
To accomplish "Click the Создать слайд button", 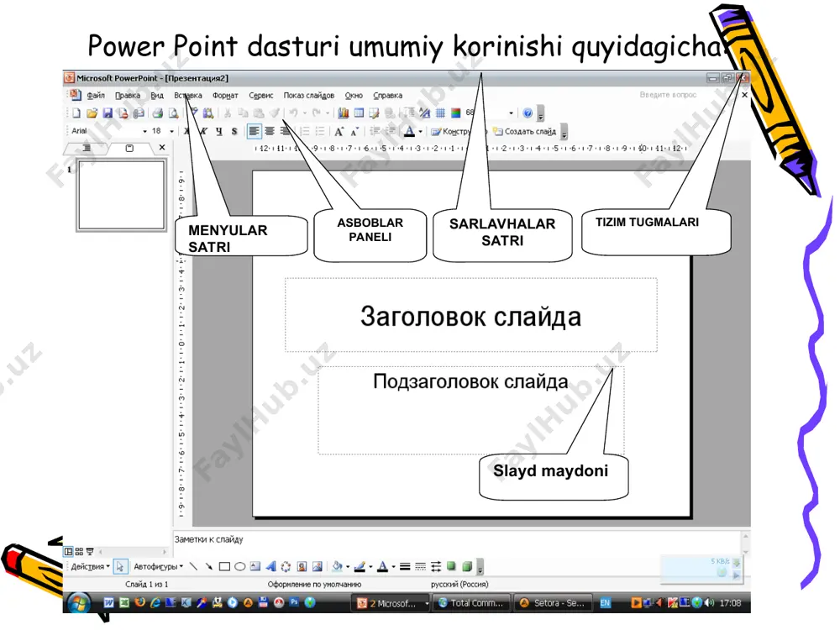I will click(525, 131).
